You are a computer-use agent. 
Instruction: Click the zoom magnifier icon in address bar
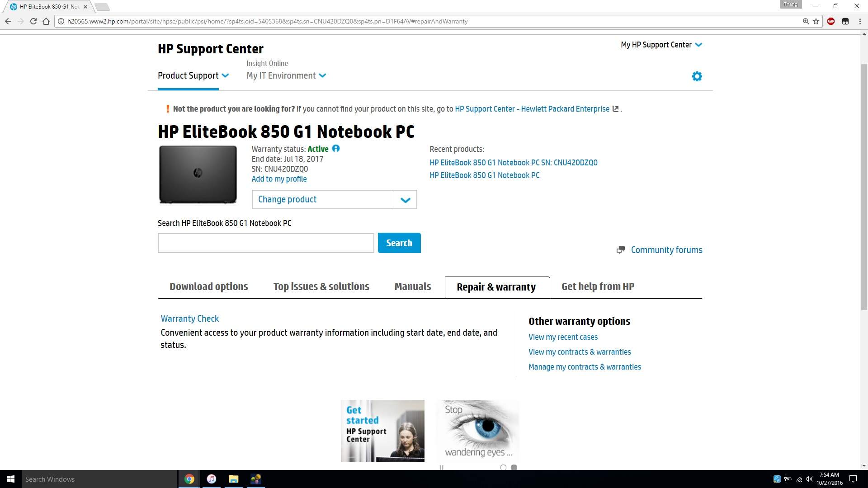point(806,21)
